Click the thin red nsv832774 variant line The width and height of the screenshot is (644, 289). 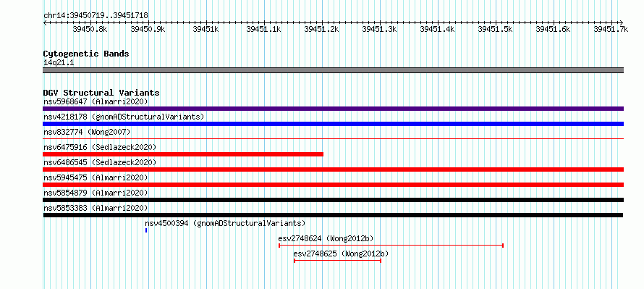point(333,139)
